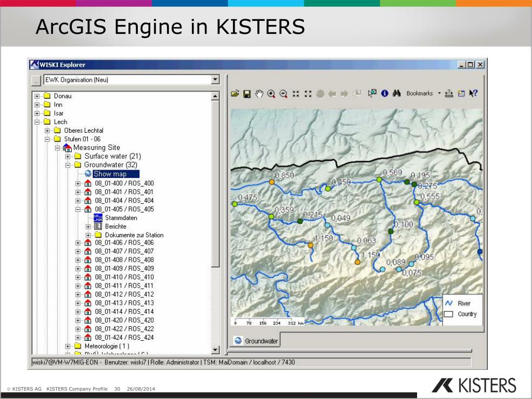Click the WISKI Explorer title bar icon
The height and width of the screenshot is (399, 532).
[x=34, y=65]
